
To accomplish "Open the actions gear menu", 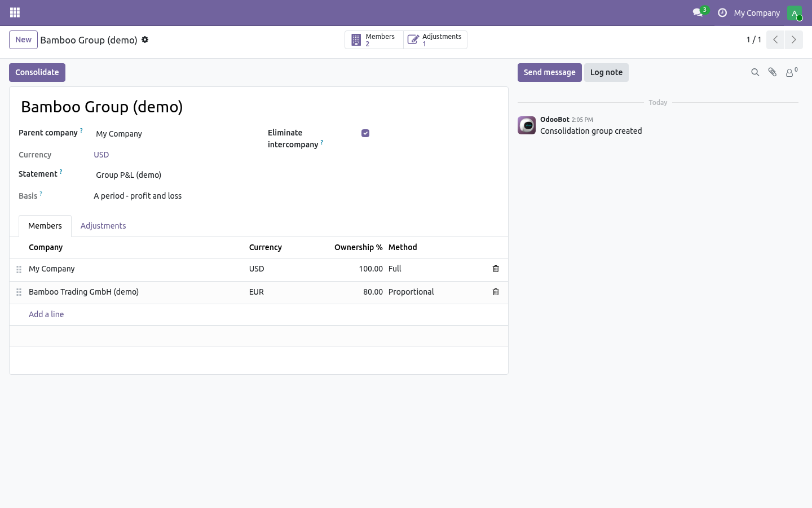I will 145,40.
